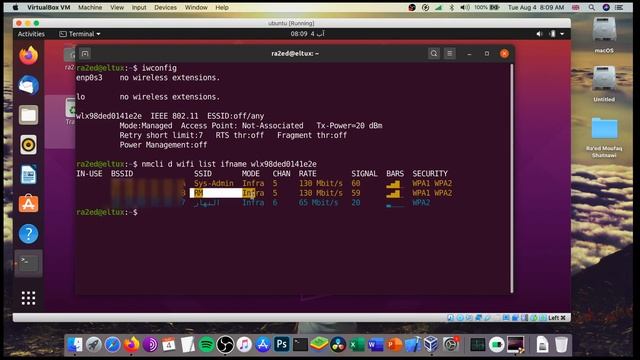Click the VirtualBox host key indicator Left ⌘
Viewport: 640px width, 360px height.
point(557,318)
